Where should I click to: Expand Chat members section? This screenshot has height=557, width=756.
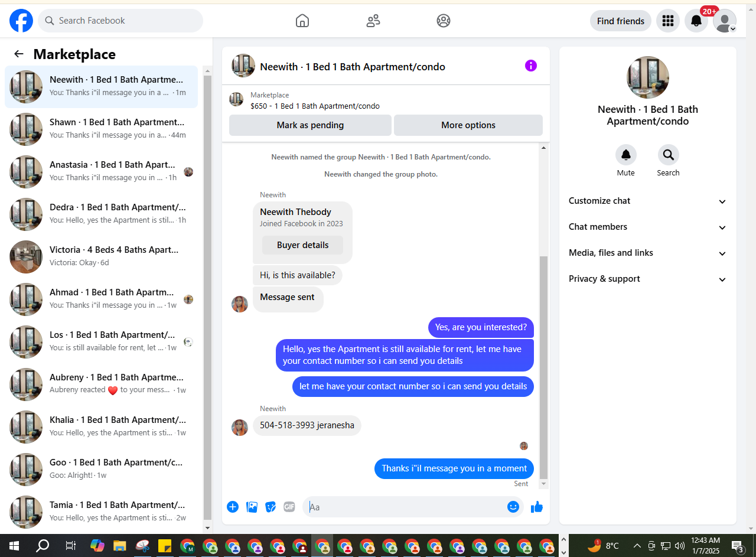pos(648,227)
